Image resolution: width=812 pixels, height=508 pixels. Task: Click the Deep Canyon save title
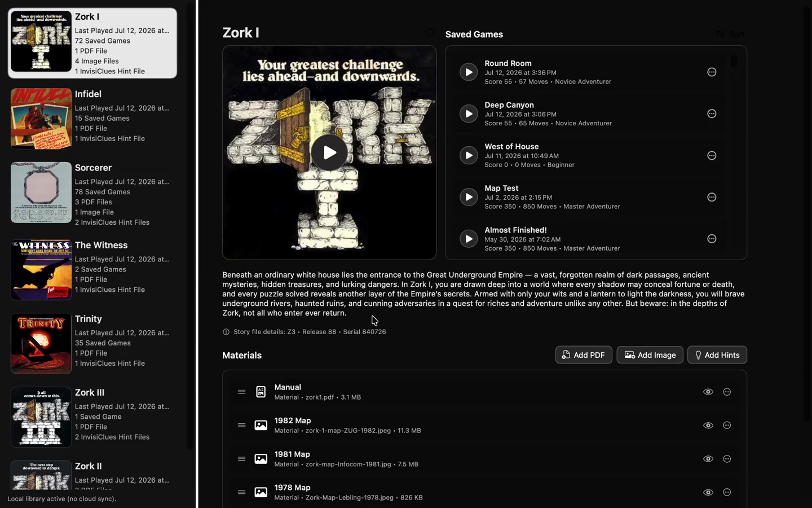(509, 105)
